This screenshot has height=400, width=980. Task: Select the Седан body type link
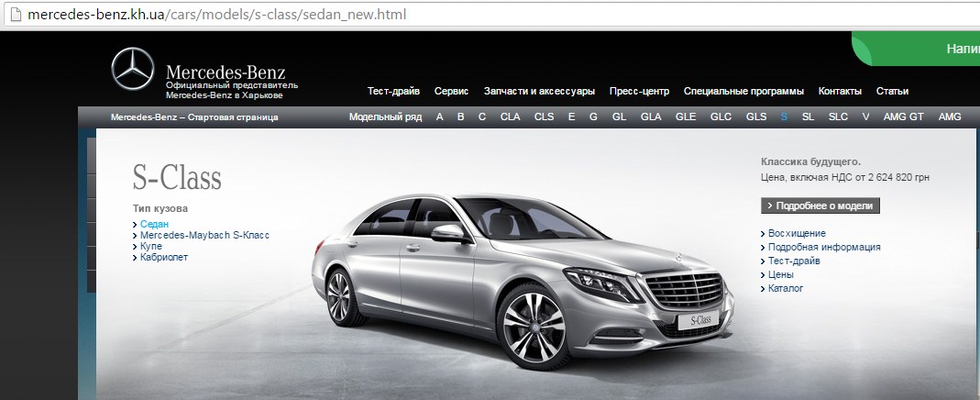154,224
